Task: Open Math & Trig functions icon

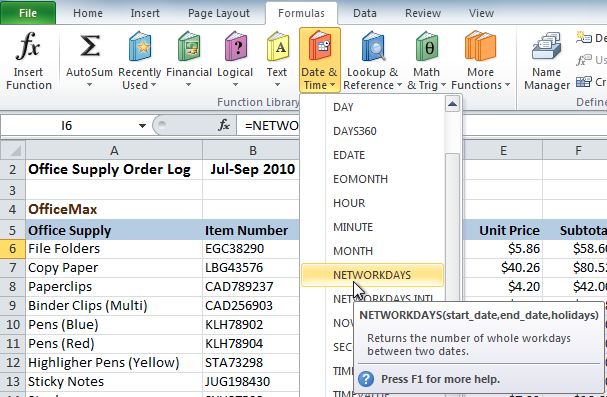Action: pyautogui.click(x=427, y=47)
